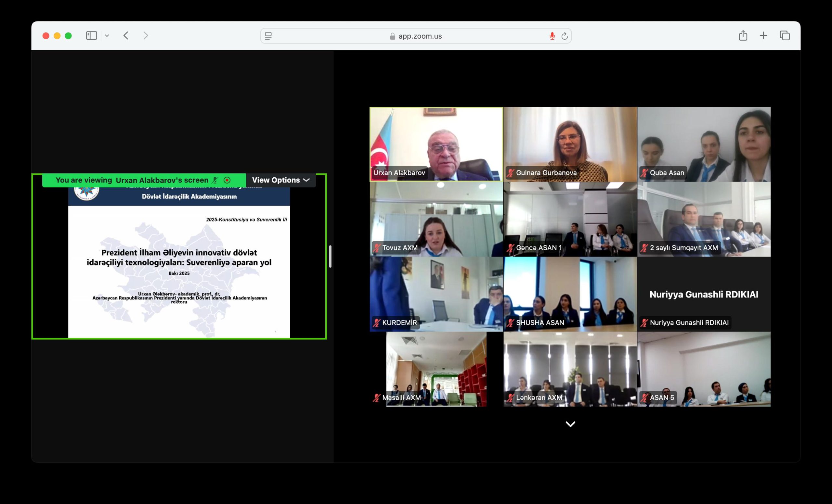832x504 pixels.
Task: Open a new tab with plus icon
Action: pos(763,35)
